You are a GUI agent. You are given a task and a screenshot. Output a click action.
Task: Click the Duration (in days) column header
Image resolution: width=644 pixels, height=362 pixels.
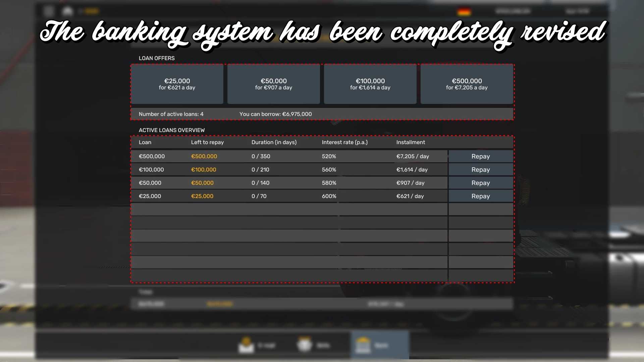274,142
